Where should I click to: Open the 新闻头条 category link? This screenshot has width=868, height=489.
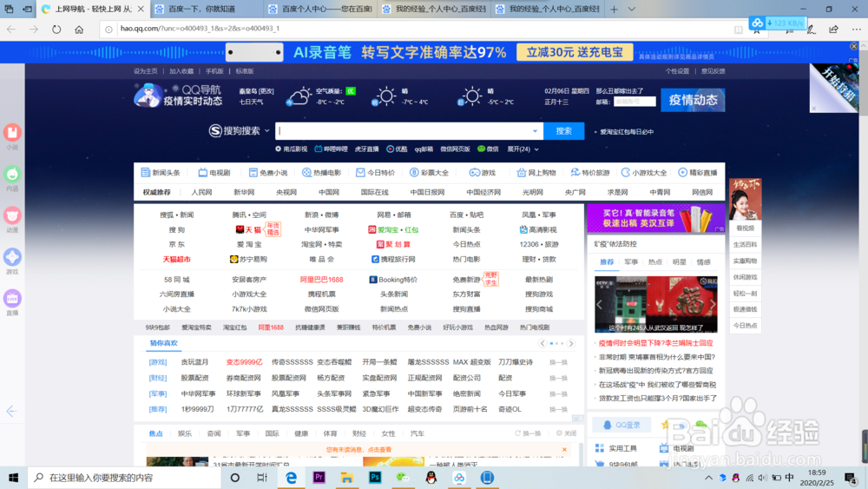pyautogui.click(x=161, y=173)
